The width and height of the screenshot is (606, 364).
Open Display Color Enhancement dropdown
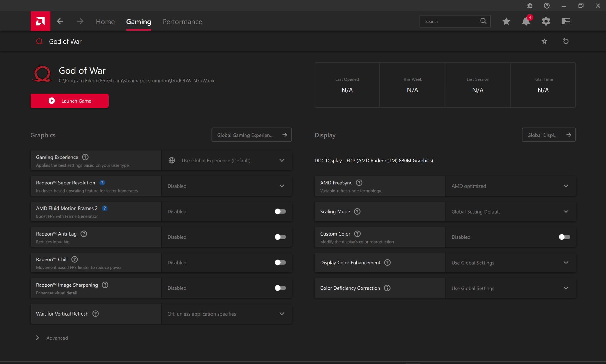(x=511, y=263)
